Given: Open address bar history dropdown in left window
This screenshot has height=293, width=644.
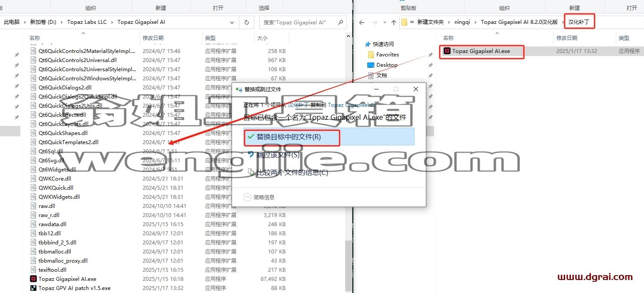Looking at the screenshot, I should pyautogui.click(x=232, y=22).
